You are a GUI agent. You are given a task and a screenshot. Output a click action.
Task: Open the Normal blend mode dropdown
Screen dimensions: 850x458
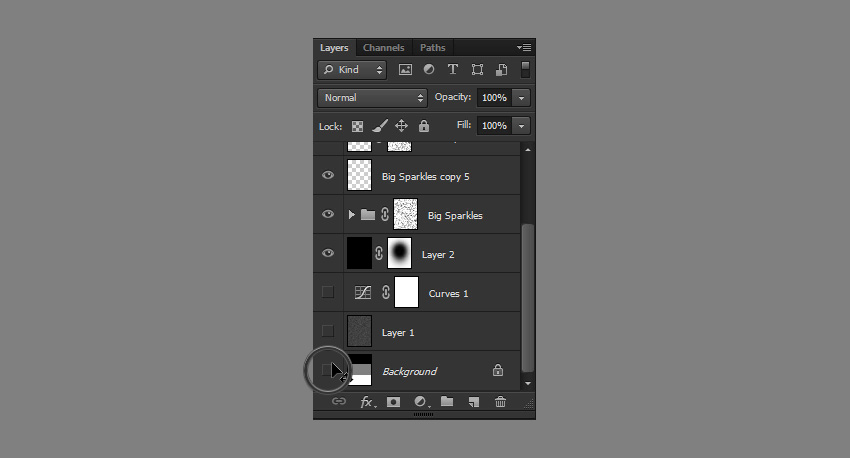[x=372, y=98]
